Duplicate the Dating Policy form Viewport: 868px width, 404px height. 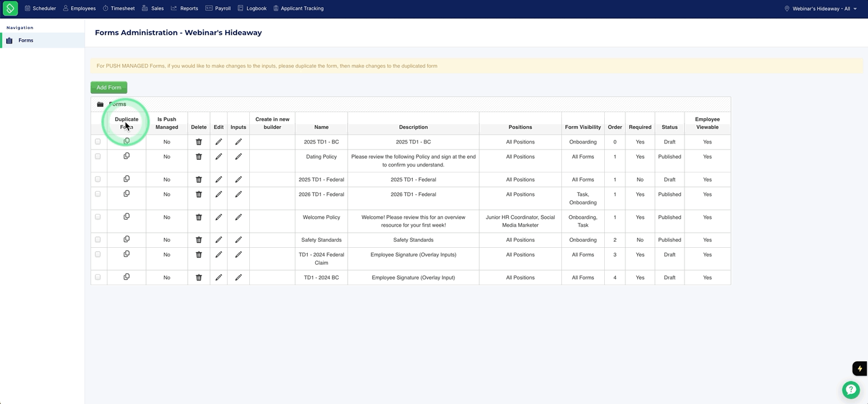tap(126, 156)
